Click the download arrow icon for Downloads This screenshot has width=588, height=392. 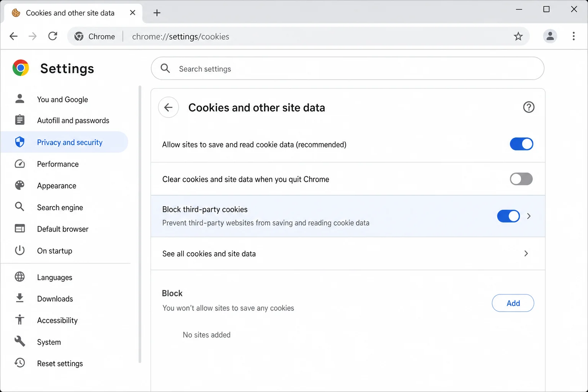point(20,298)
